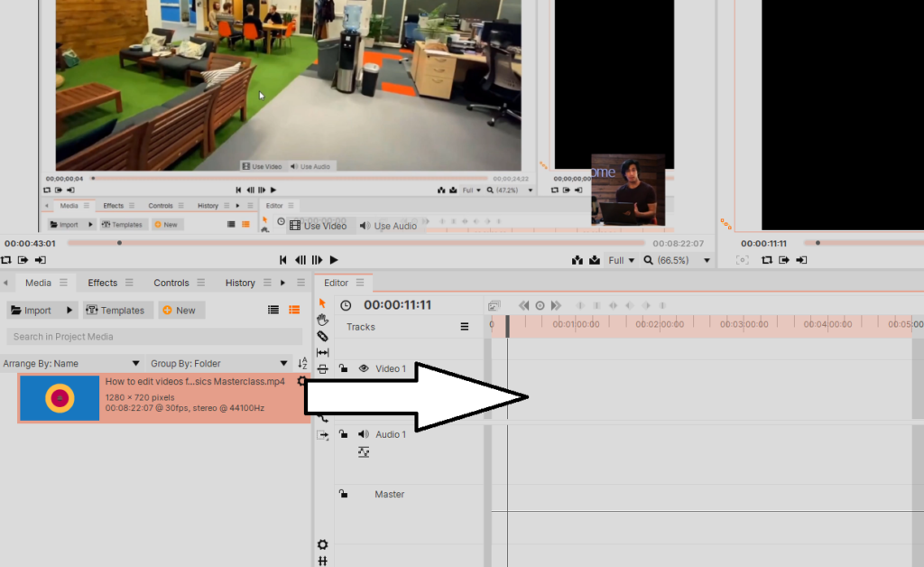The image size is (924, 567).
Task: Open the Media tab's panel menu
Action: coord(64,283)
